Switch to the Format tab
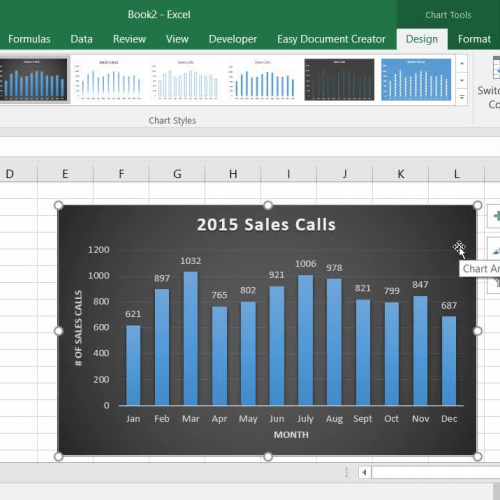This screenshot has height=500, width=500. pyautogui.click(x=474, y=39)
